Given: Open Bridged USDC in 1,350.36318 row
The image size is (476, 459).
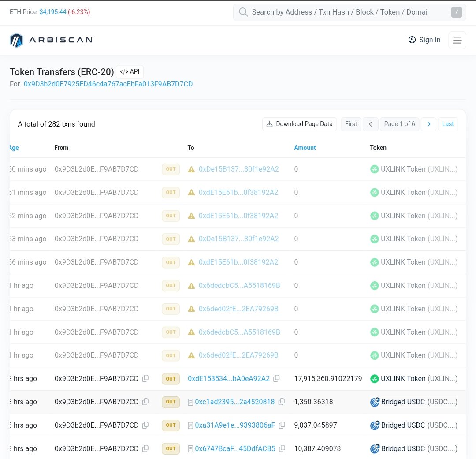Looking at the screenshot, I should click(419, 402).
